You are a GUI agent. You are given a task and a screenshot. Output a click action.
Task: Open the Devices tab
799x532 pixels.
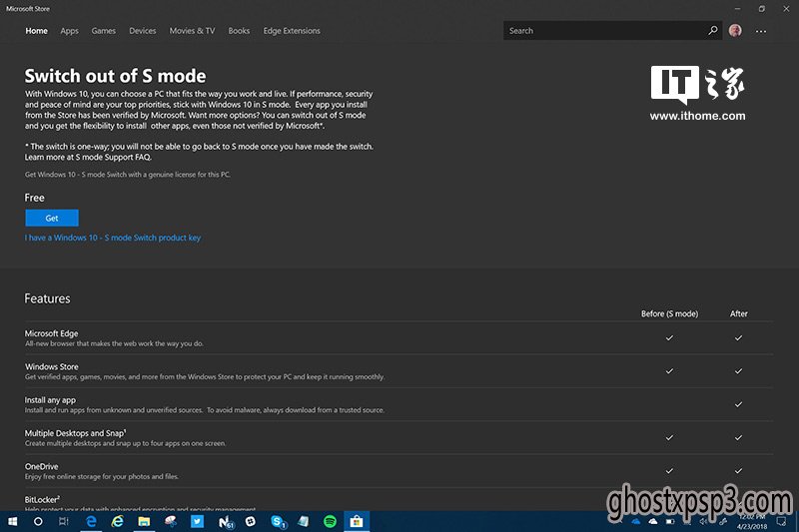pos(143,31)
